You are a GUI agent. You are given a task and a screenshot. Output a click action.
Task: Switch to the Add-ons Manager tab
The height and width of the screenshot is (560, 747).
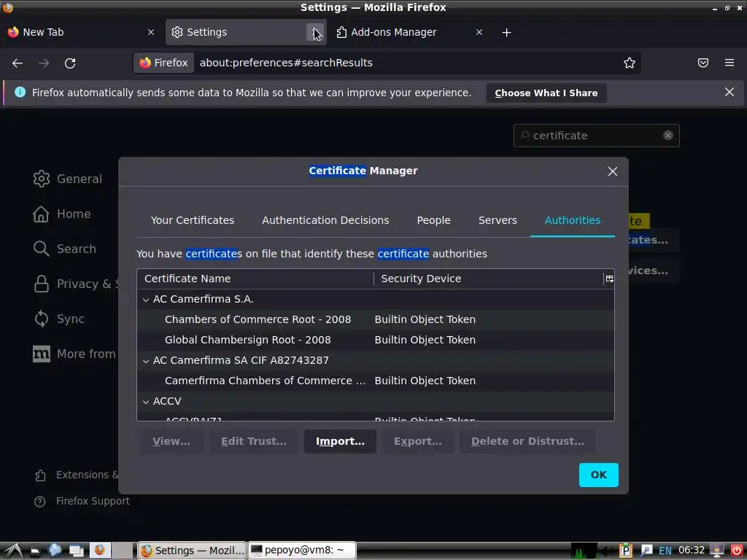[x=410, y=32]
